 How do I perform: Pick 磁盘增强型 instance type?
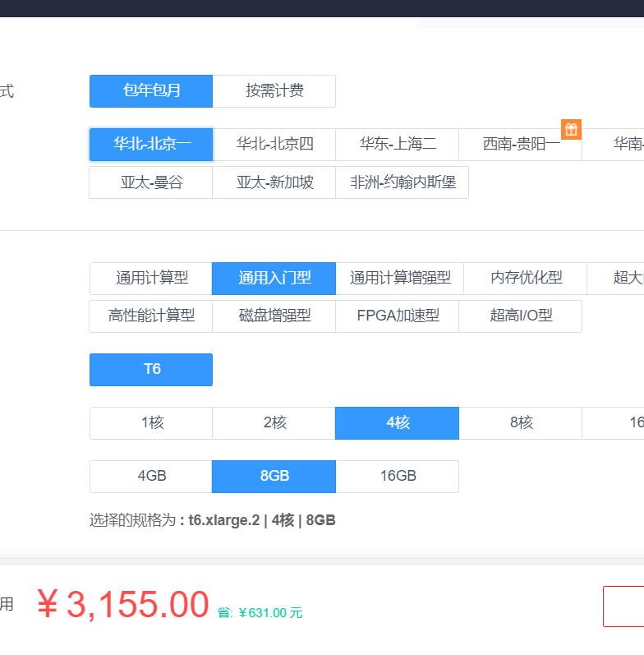[x=274, y=316]
